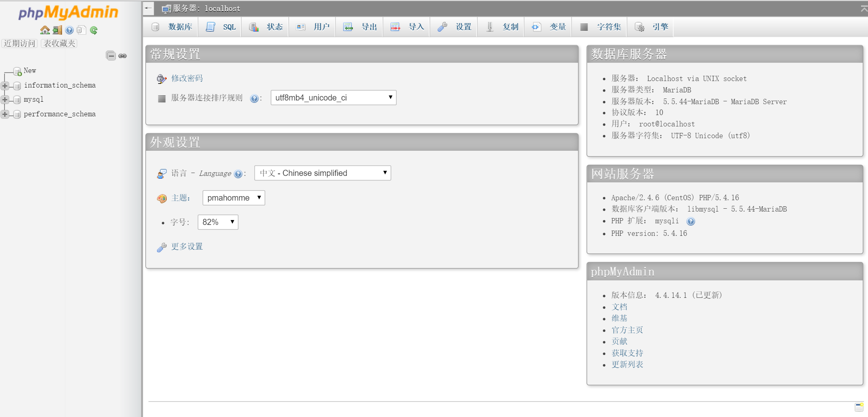868x417 pixels.
Task: Open phpMyAdmin documentation question-mark icon in sidebar
Action: pyautogui.click(x=69, y=30)
